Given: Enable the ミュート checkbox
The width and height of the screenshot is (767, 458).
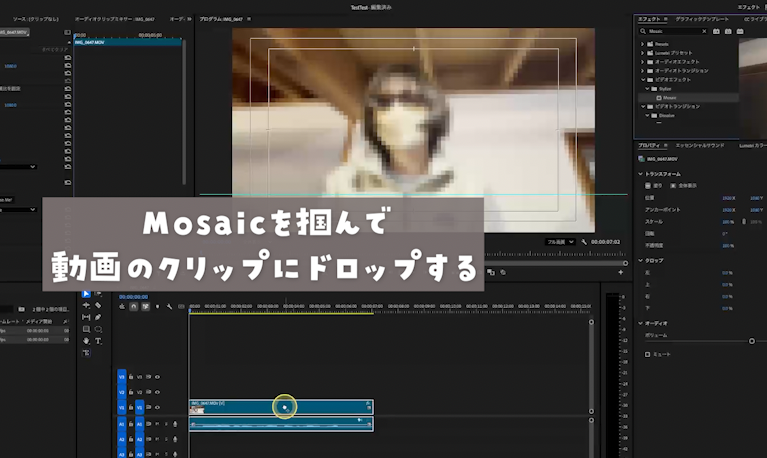Looking at the screenshot, I should [x=648, y=354].
